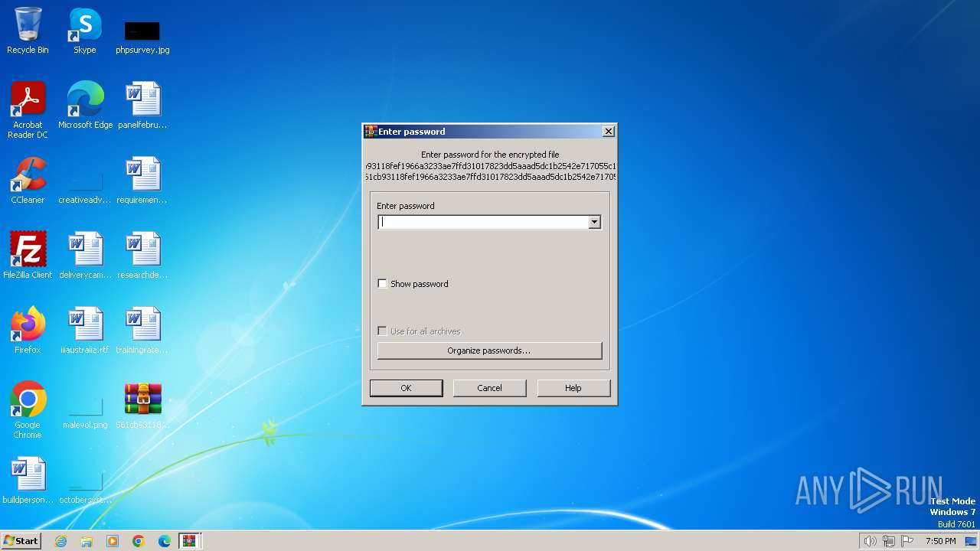Open the Action Center flag icon
Image resolution: width=980 pixels, height=551 pixels.
click(908, 541)
